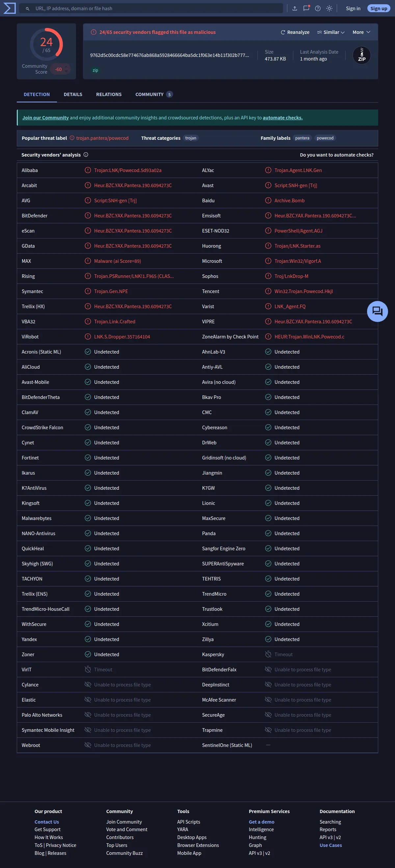Image resolution: width=395 pixels, height=868 pixels.
Task: Click the unable-to-process icon for McAfee Scanner
Action: (268, 700)
